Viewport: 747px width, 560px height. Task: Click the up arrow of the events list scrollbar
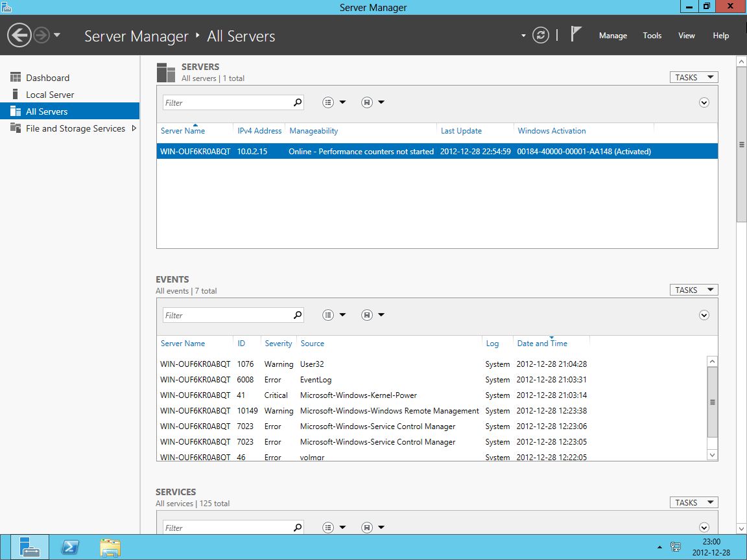pyautogui.click(x=712, y=362)
